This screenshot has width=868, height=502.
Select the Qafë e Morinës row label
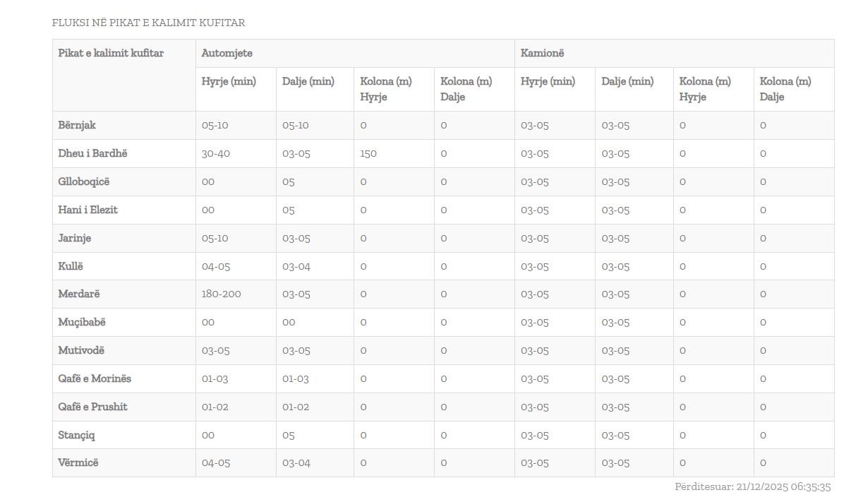[95, 378]
